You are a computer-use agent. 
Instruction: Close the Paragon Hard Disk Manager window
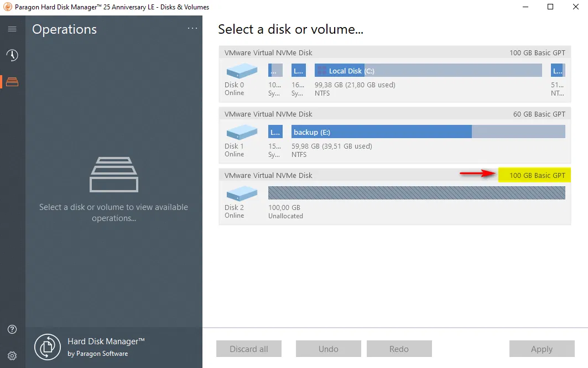(x=576, y=7)
